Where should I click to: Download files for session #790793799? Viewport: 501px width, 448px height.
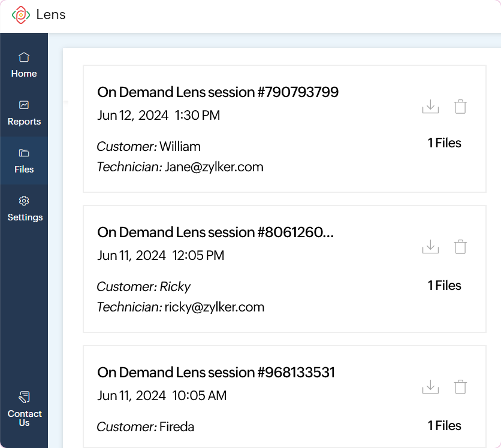point(430,107)
